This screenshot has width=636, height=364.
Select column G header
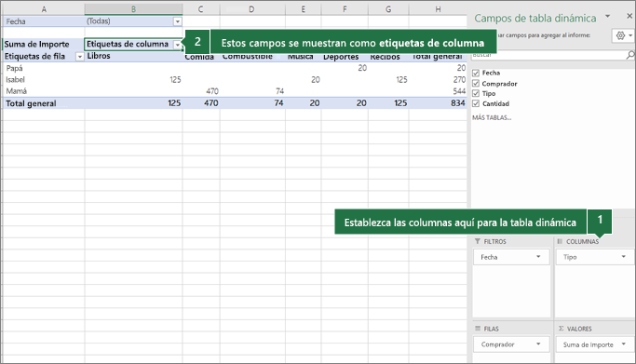tap(388, 9)
